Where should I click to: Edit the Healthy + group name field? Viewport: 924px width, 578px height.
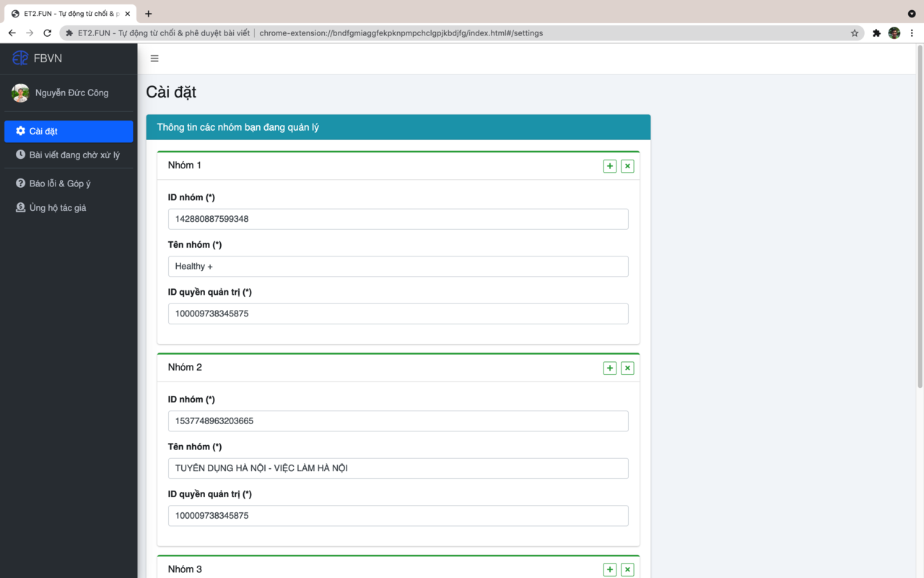click(x=398, y=266)
